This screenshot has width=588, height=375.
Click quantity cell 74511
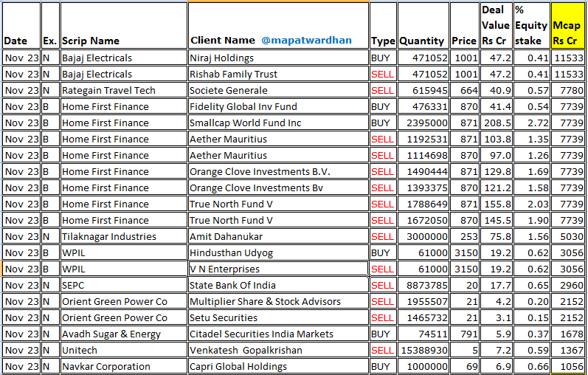point(423,334)
